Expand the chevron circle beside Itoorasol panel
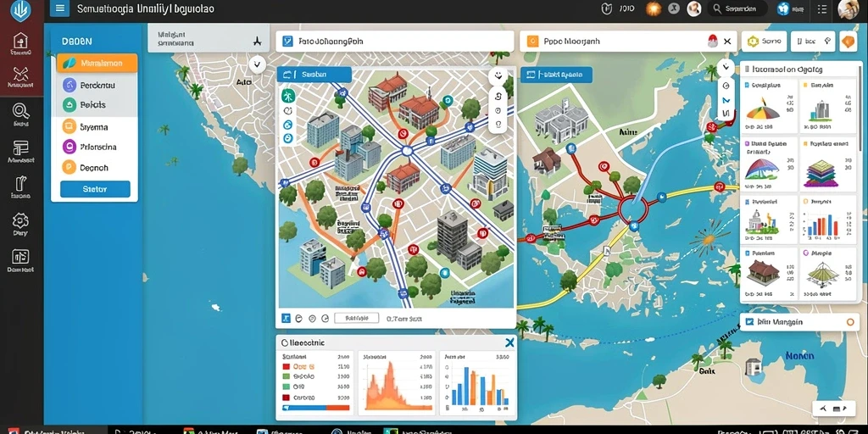The height and width of the screenshot is (434, 868). tap(726, 68)
